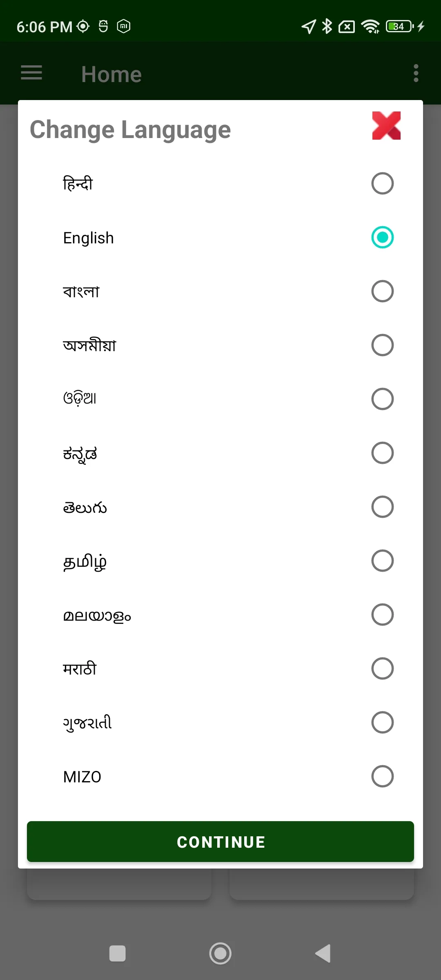Screen dimensions: 441x980
Task: Select the English radio button
Action: pyautogui.click(x=382, y=237)
